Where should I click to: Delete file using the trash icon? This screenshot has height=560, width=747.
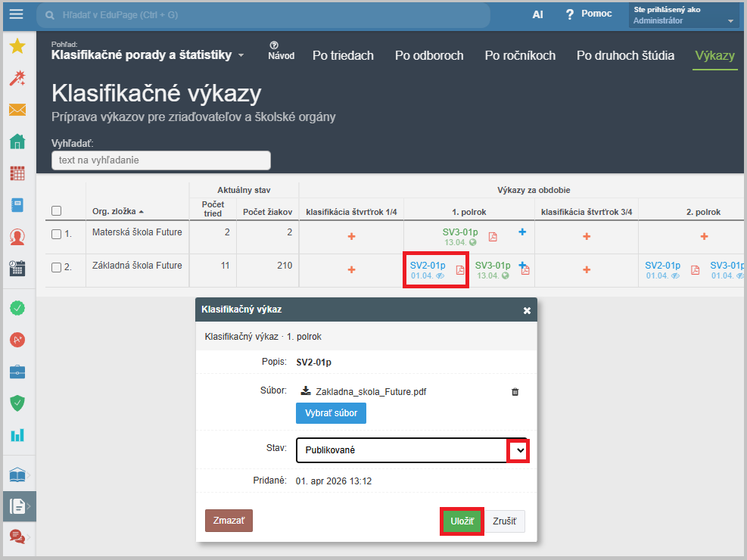pos(515,392)
